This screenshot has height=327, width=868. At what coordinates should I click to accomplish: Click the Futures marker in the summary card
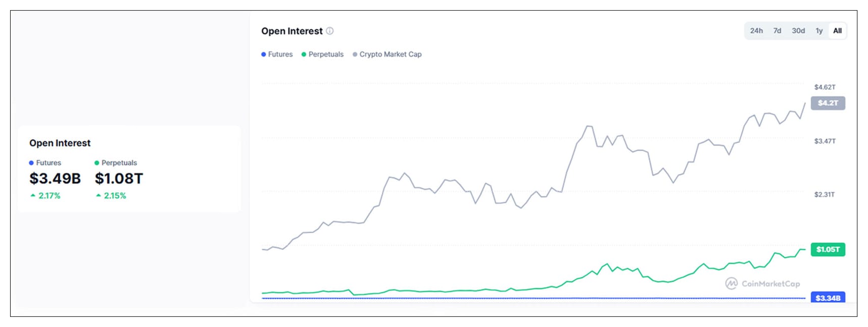coord(31,162)
